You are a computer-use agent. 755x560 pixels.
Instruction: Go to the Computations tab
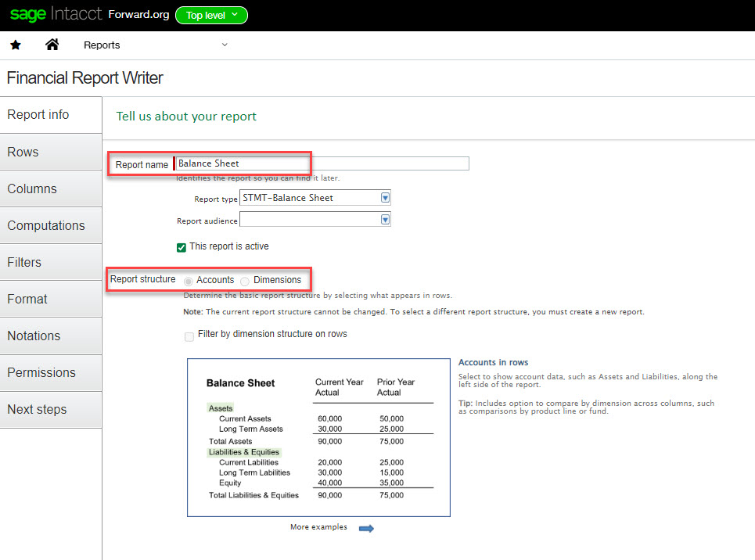click(x=51, y=225)
